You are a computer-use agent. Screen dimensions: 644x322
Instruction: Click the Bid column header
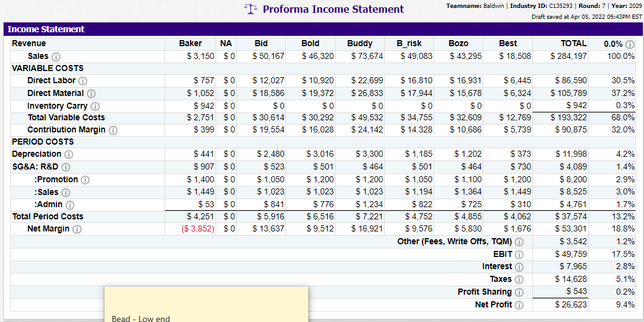click(261, 44)
